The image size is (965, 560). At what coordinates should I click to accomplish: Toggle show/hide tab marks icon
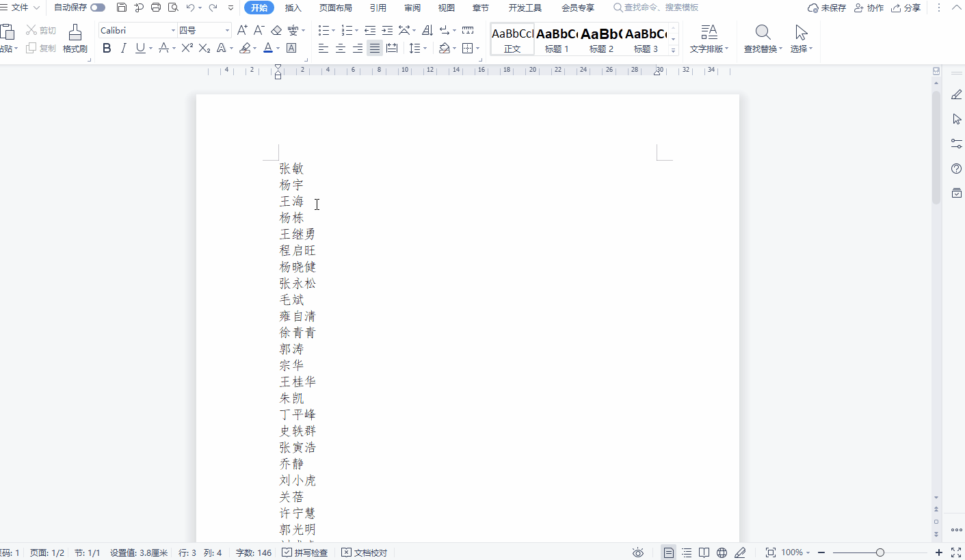point(468,30)
